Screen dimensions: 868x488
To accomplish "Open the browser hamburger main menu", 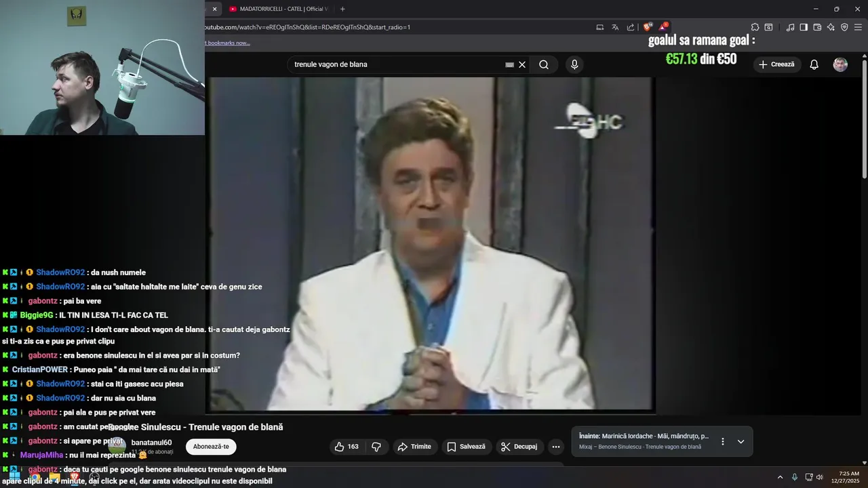I will [x=859, y=27].
